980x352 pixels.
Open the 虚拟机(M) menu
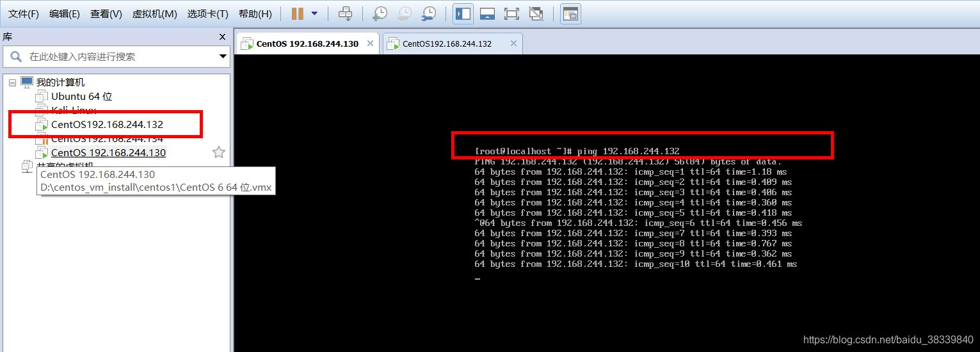(x=154, y=13)
